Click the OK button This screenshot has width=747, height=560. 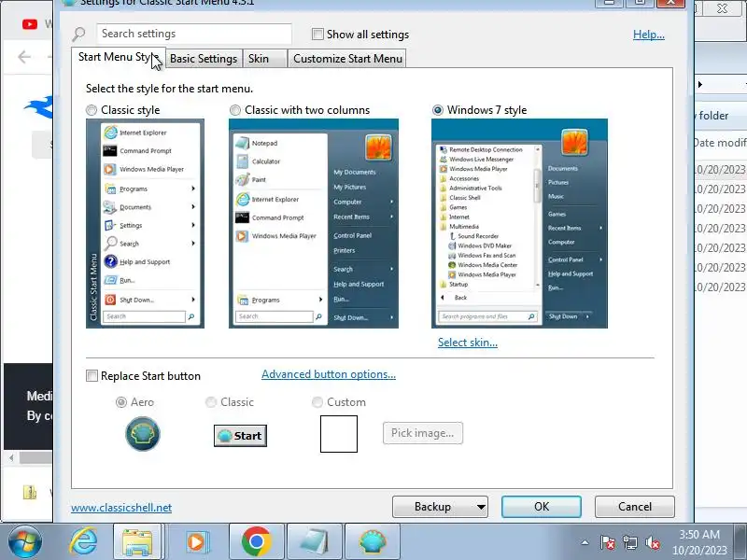coord(542,507)
